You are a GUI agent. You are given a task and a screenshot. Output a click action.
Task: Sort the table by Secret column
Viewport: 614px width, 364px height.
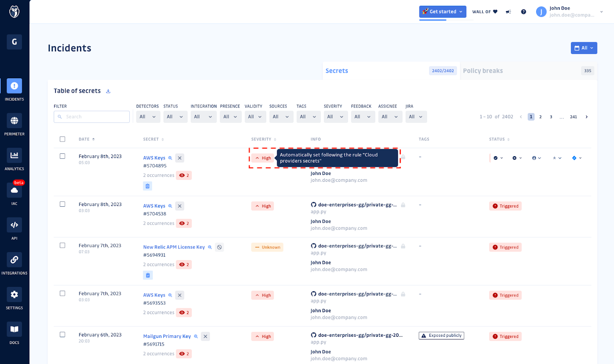pyautogui.click(x=153, y=139)
